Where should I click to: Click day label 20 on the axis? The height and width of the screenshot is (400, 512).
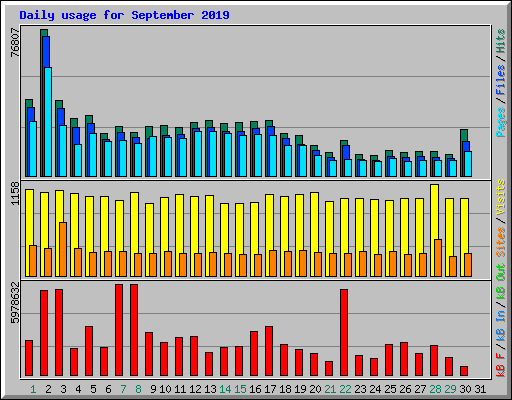pyautogui.click(x=315, y=389)
